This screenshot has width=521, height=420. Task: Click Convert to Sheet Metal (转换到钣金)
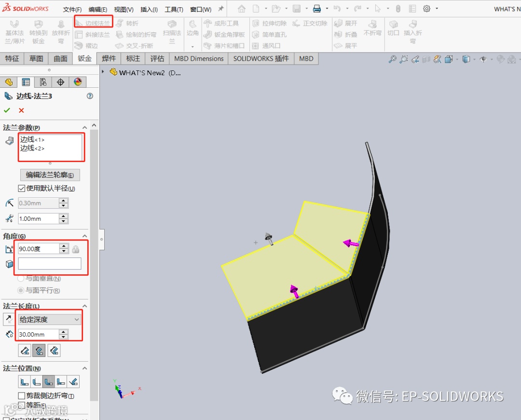(x=38, y=32)
